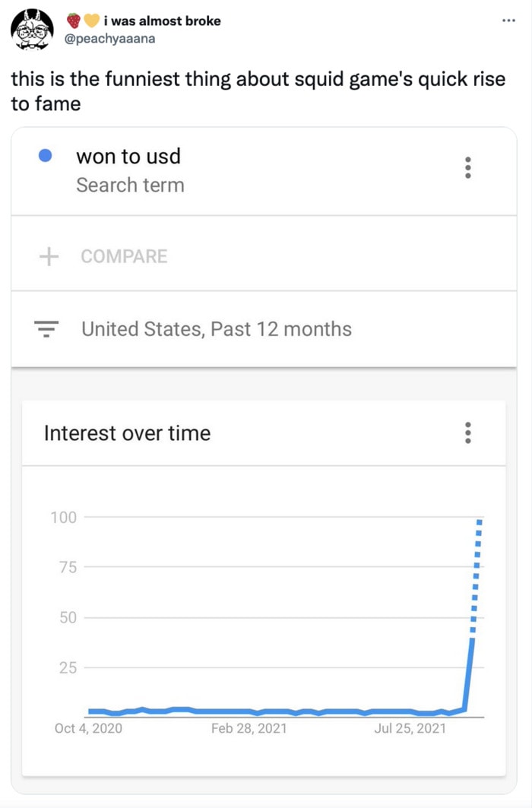Click the 'Interest over time' card title
The image size is (532, 808).
pyautogui.click(x=127, y=433)
